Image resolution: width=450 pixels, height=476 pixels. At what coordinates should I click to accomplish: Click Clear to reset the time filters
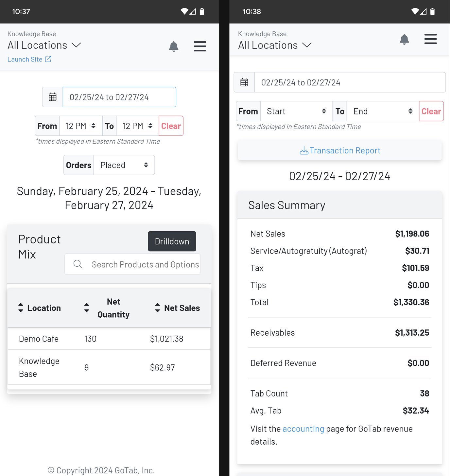tap(171, 126)
